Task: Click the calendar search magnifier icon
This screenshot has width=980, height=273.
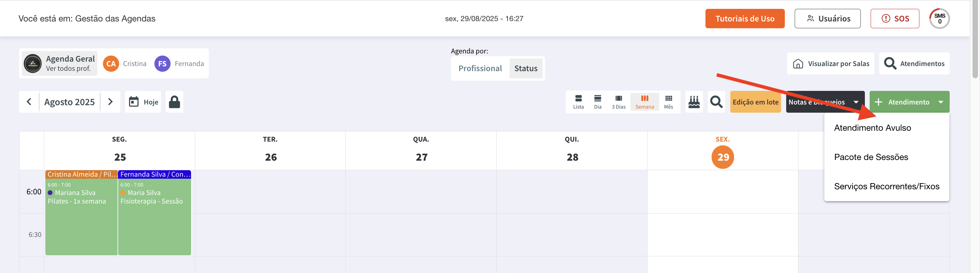Action: tap(716, 102)
